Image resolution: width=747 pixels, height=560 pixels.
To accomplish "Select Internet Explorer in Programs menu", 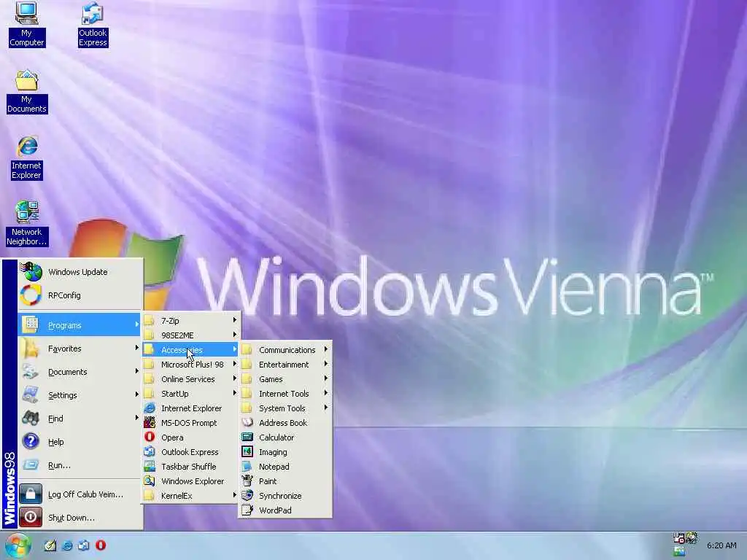I will pos(190,408).
